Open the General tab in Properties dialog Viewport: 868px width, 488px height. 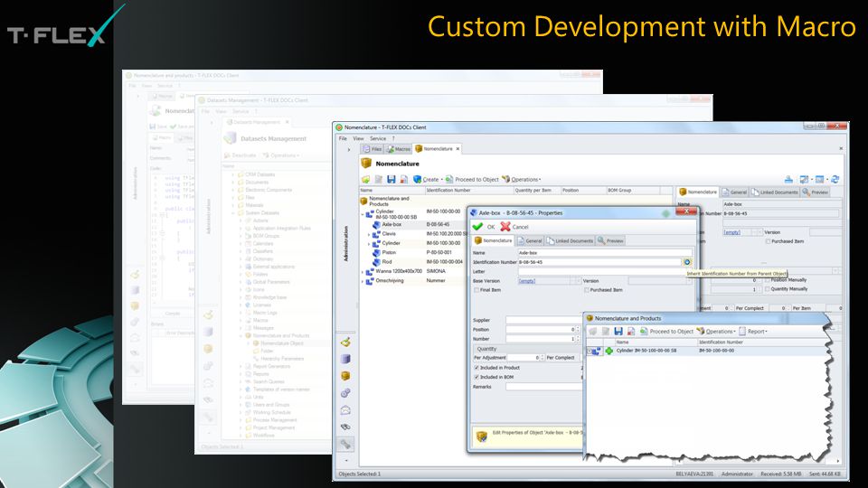(529, 240)
